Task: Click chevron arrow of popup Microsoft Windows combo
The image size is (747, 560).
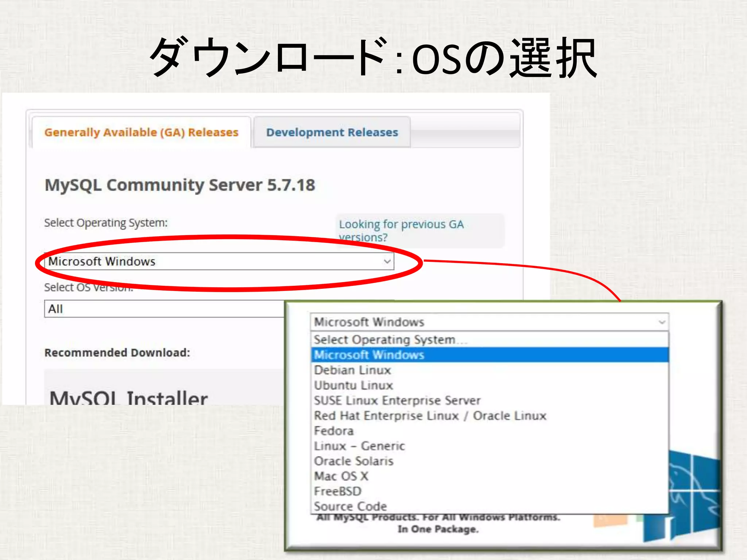Action: [662, 322]
